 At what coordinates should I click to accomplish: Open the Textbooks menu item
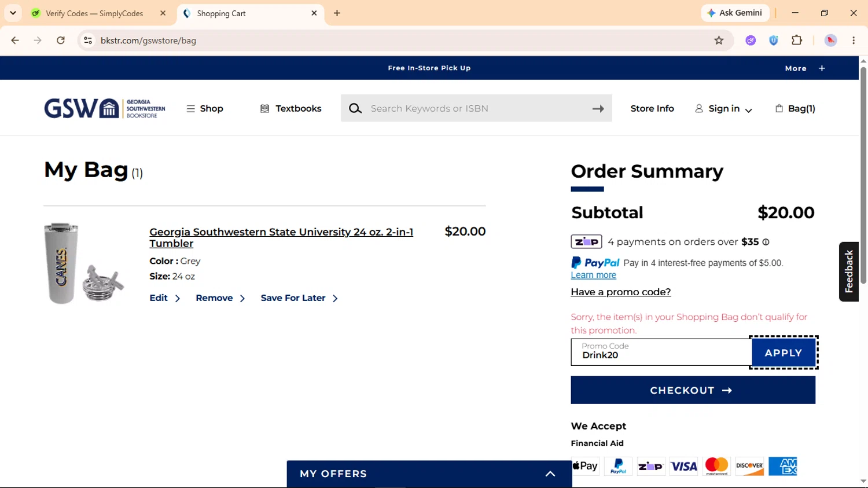click(x=290, y=109)
